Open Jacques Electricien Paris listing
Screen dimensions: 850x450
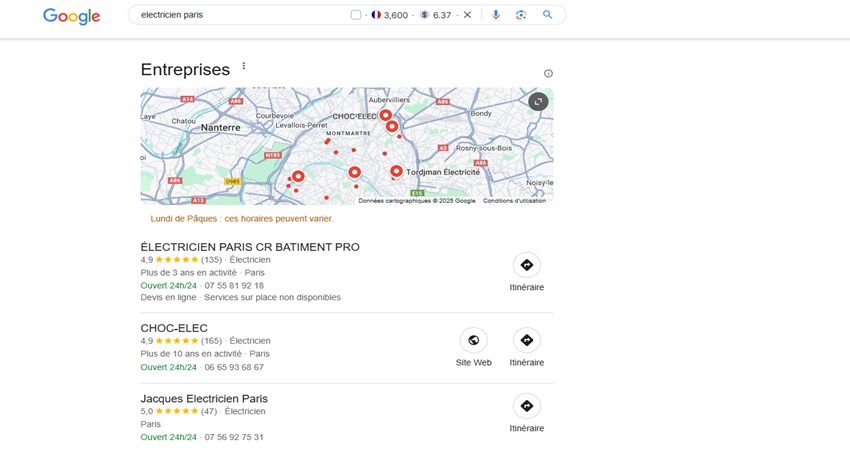(x=204, y=398)
